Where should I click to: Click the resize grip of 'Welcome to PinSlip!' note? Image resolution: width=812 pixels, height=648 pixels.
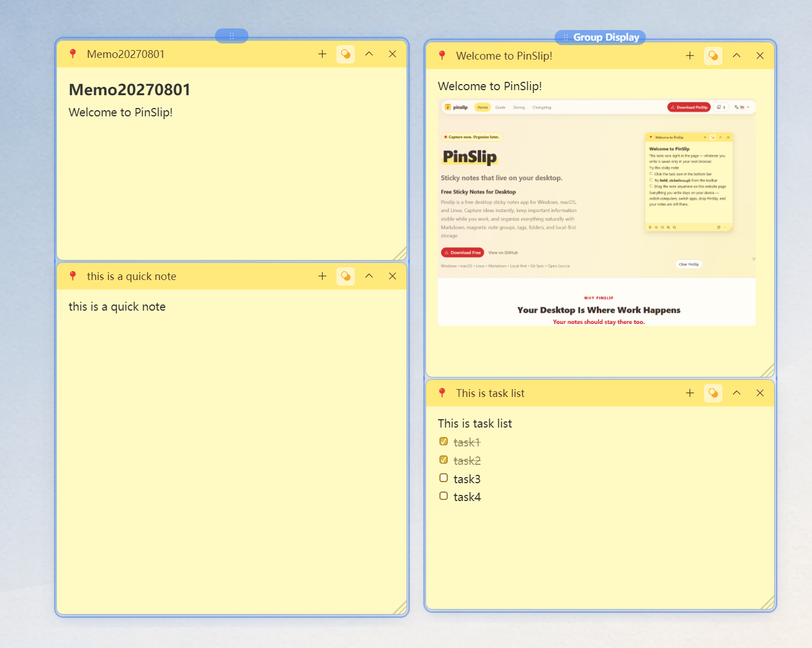[768, 371]
